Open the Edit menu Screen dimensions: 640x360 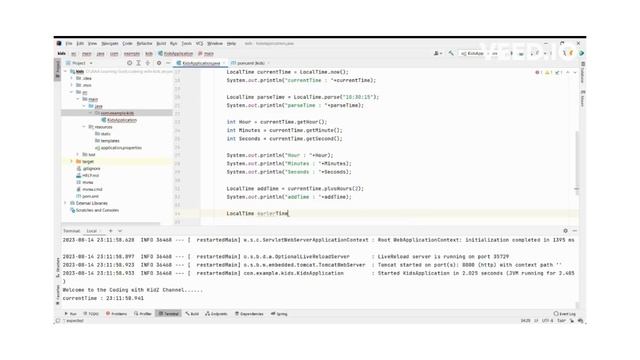pyautogui.click(x=80, y=43)
